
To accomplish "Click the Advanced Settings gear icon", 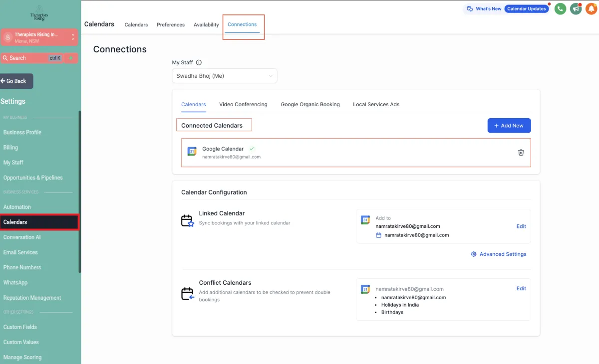I will point(474,254).
